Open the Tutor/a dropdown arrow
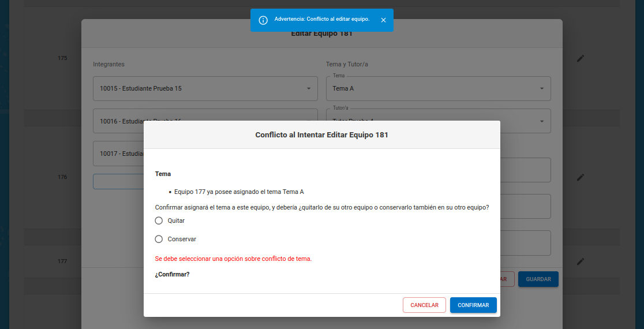 541,121
